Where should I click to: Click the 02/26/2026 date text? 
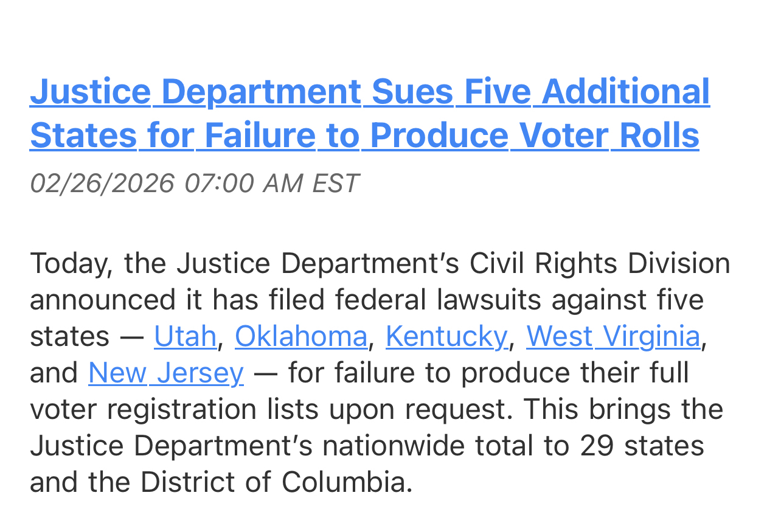[x=102, y=183]
